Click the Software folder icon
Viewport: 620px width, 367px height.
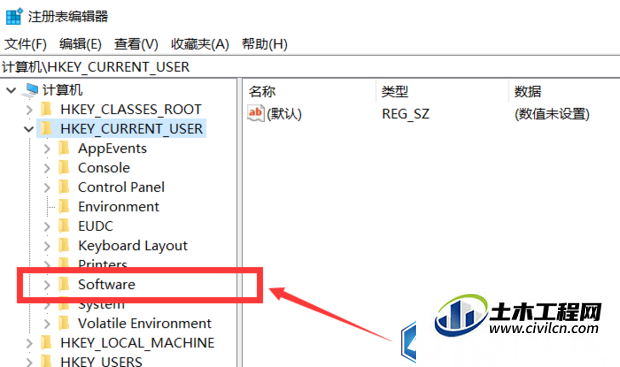tap(64, 284)
